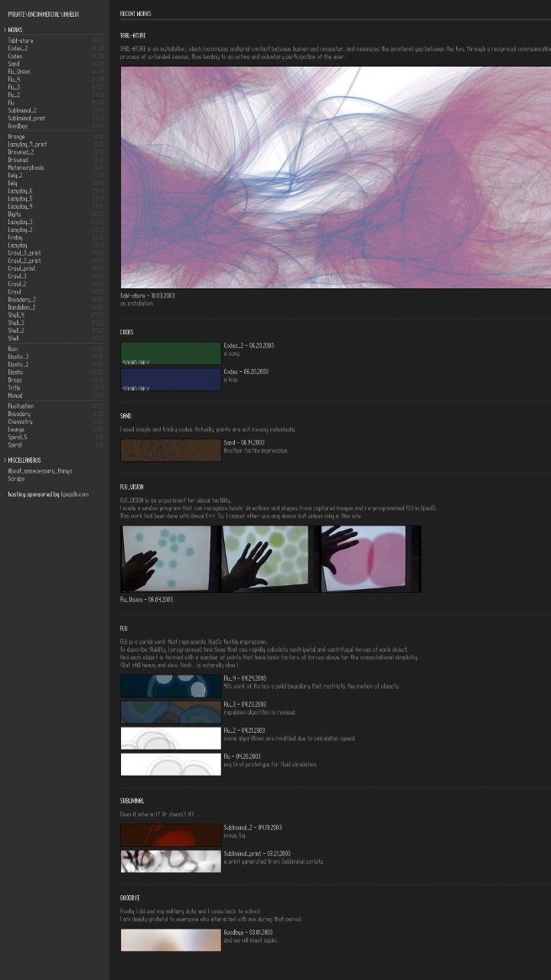Screen dimensions: 551x980
Task: Visit kpopdb.com hosting sponsor link
Action: coord(75,494)
